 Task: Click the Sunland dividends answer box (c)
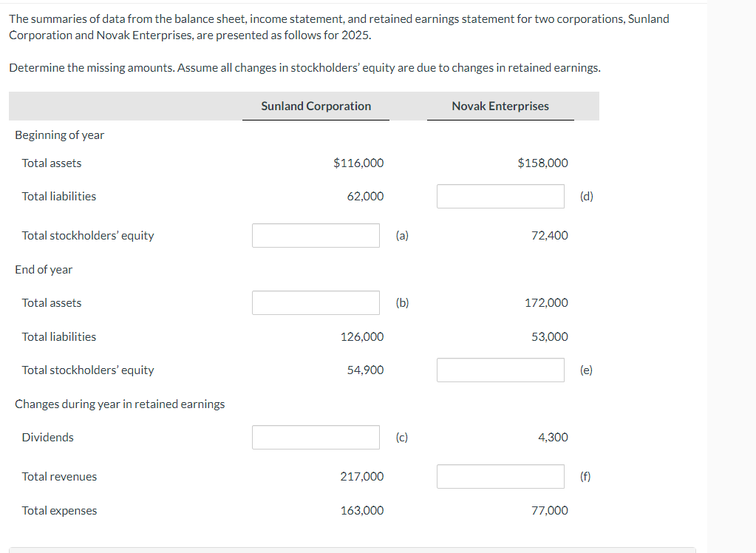316,437
